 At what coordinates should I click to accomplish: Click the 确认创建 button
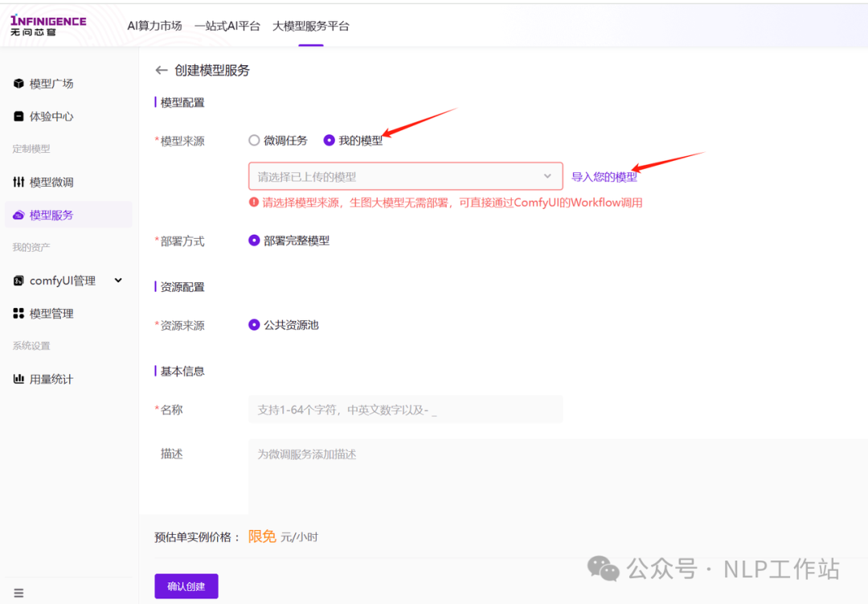[x=186, y=586]
